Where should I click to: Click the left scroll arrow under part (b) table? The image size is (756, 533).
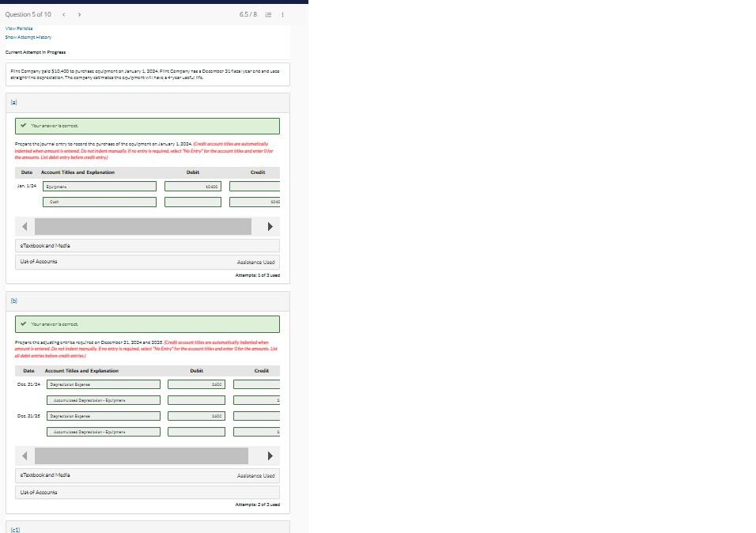25,456
